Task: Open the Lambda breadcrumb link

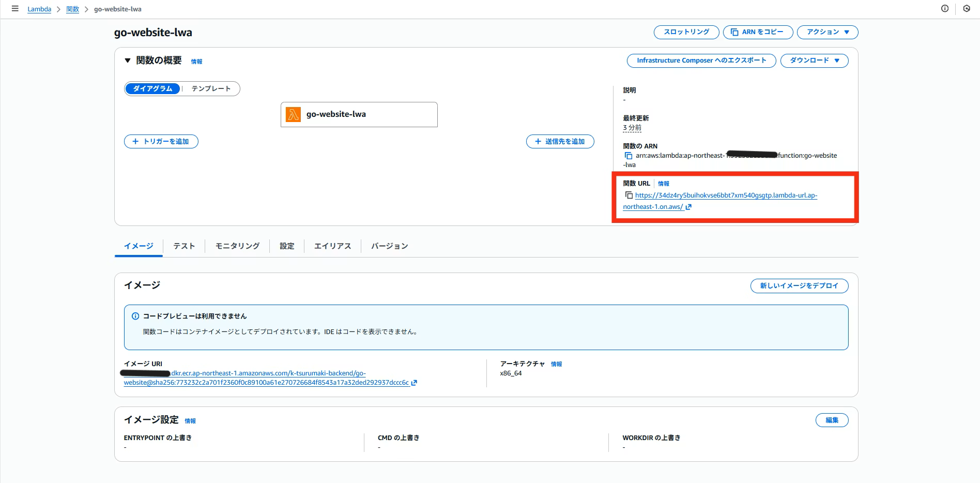Action: (x=39, y=9)
